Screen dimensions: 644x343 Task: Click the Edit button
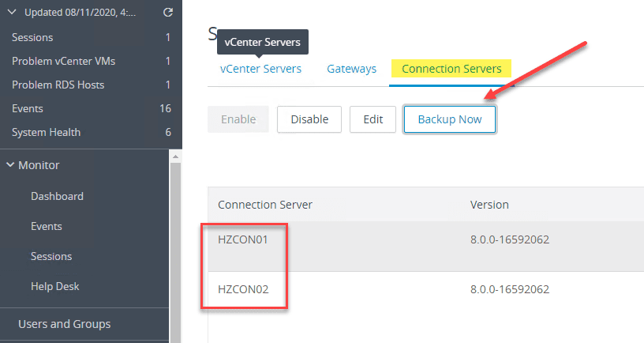click(x=373, y=119)
